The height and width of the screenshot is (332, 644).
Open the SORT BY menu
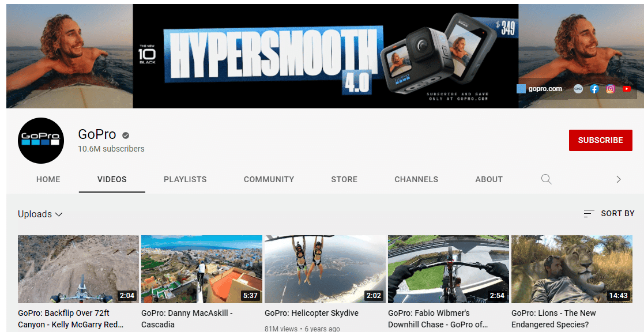coord(609,213)
